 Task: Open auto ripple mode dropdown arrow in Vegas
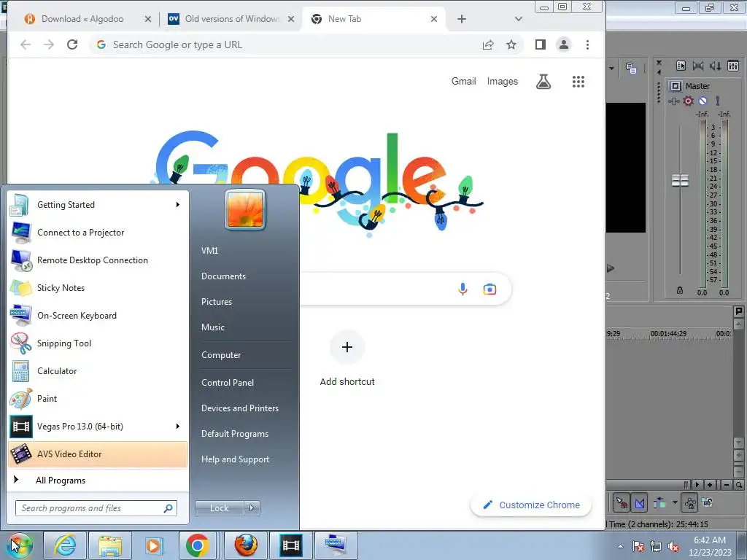click(x=675, y=502)
